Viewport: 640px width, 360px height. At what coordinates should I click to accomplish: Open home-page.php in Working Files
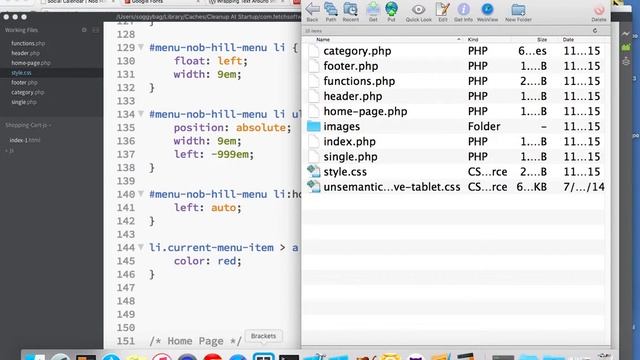[x=31, y=63]
